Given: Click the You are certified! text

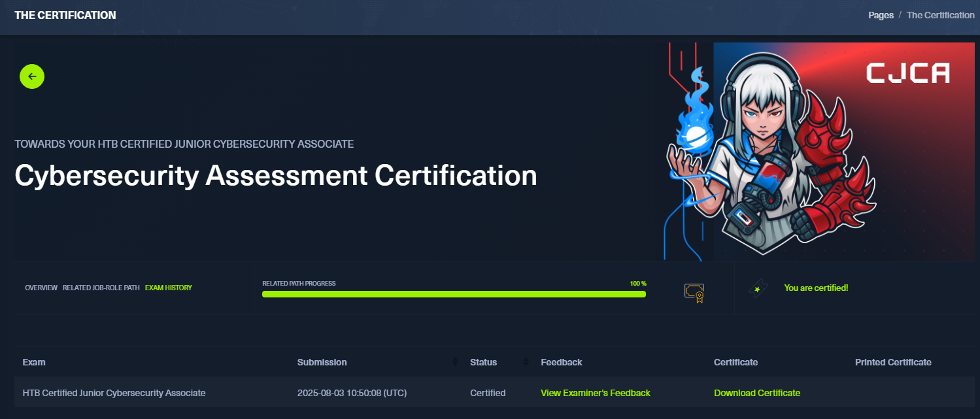Looking at the screenshot, I should tap(816, 288).
